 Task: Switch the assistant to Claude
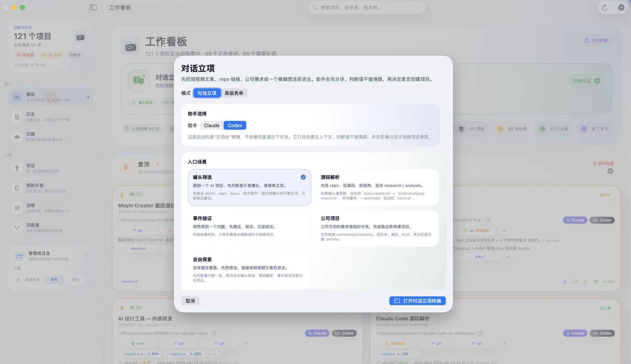(x=211, y=125)
